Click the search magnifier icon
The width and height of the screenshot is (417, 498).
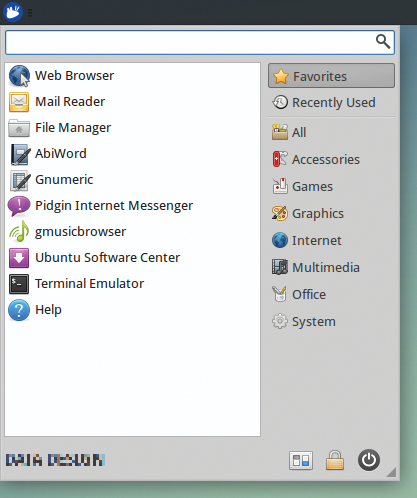click(383, 42)
